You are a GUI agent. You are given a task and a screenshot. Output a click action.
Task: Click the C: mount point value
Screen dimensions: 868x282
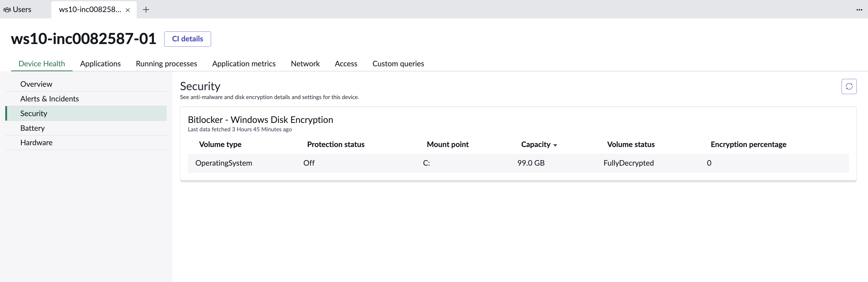tap(426, 163)
